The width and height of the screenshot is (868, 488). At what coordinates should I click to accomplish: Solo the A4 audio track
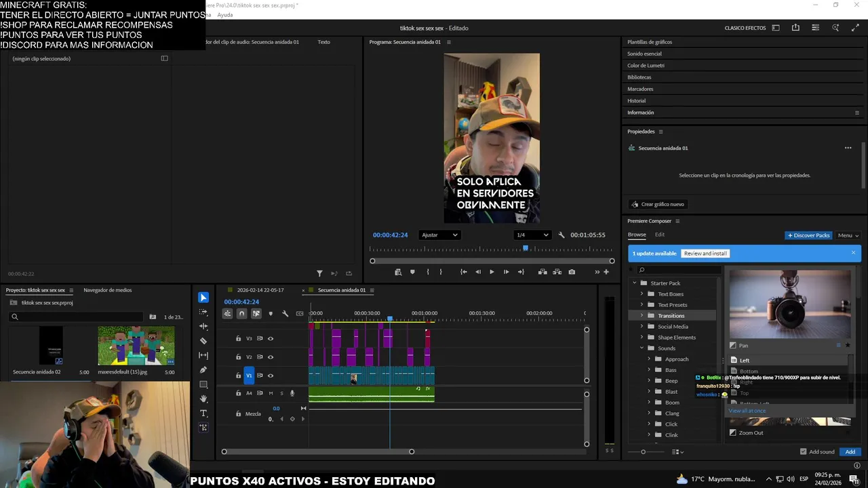281,393
